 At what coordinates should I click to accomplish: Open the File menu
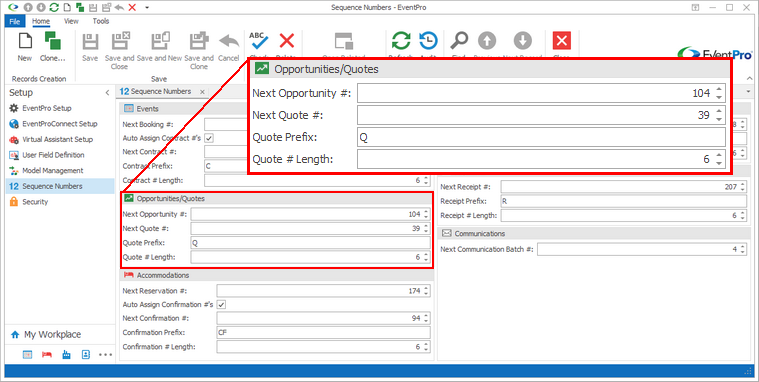point(15,21)
